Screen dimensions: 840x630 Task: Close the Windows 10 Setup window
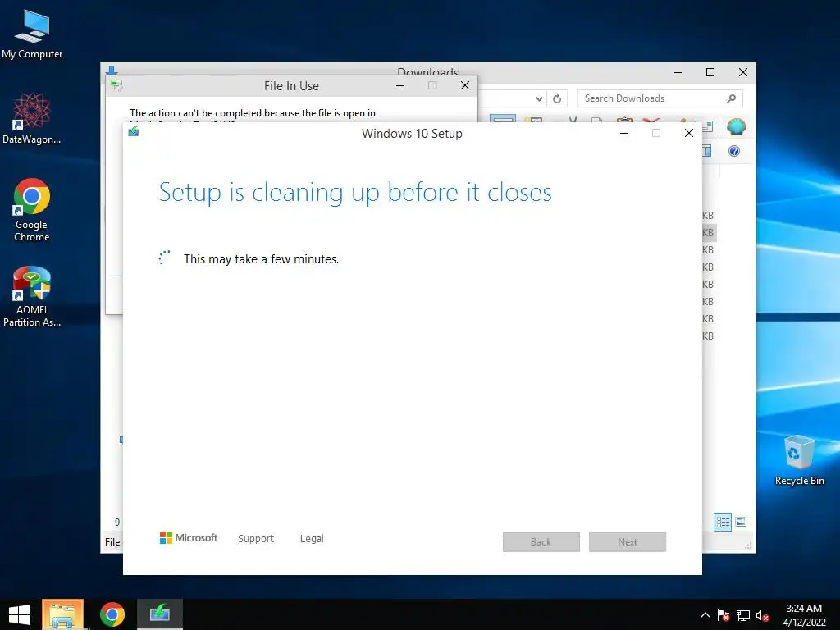pyautogui.click(x=689, y=133)
